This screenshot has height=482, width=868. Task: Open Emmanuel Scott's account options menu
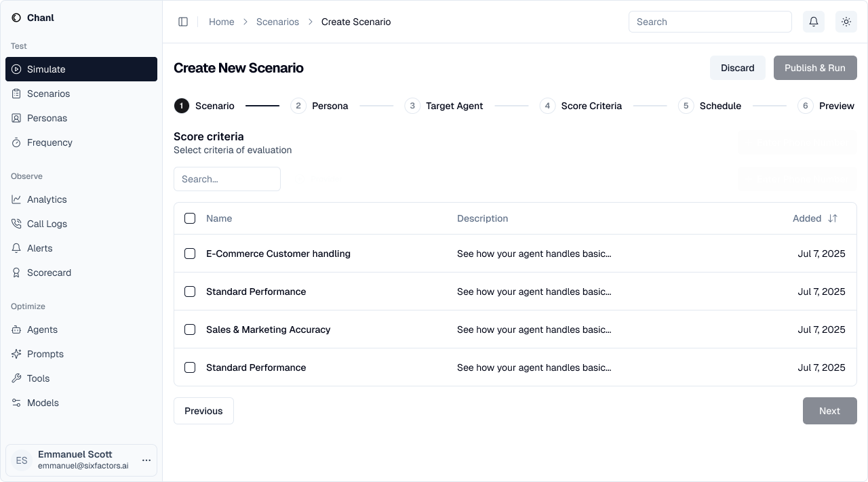[x=146, y=460]
